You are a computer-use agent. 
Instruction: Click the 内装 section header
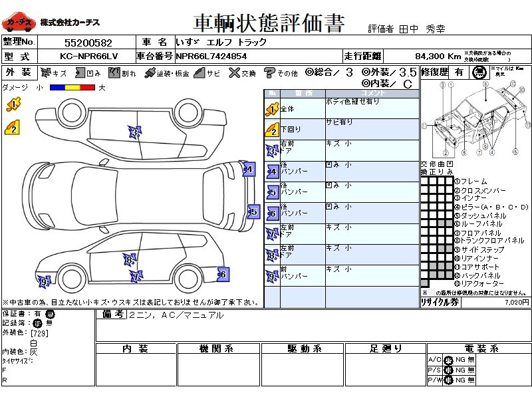coord(135,348)
